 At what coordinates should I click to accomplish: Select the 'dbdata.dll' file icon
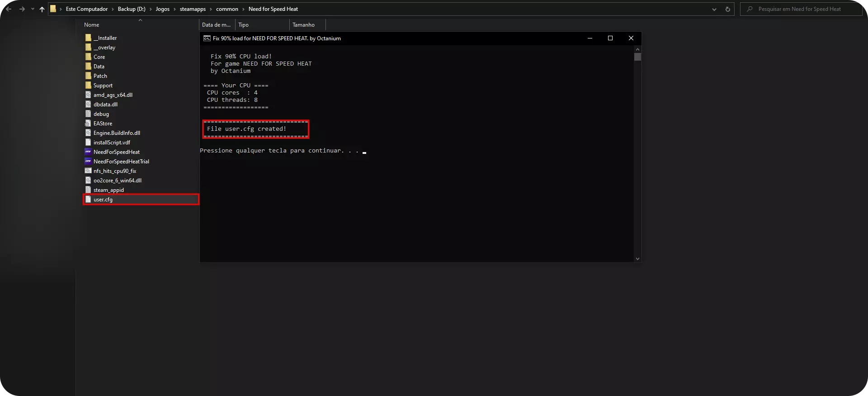tap(88, 105)
